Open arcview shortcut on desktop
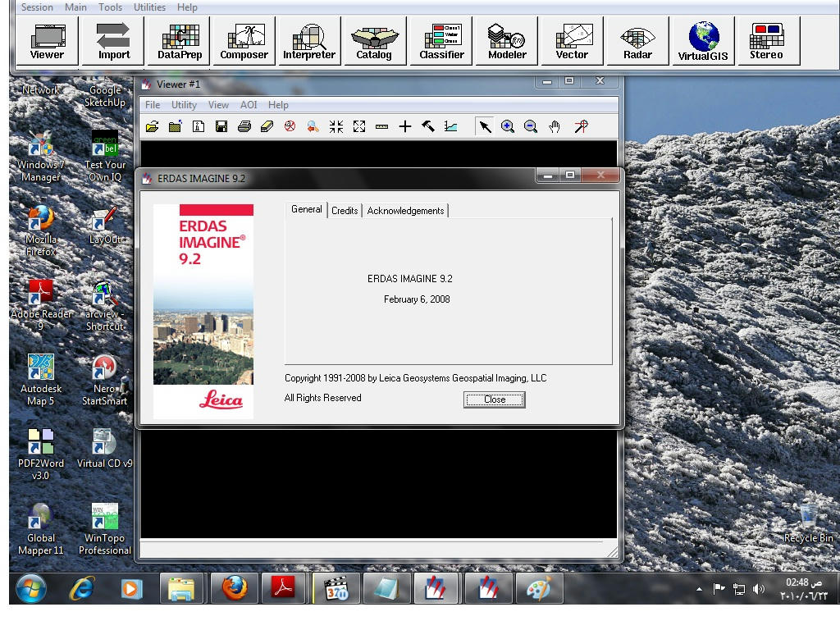 click(x=104, y=306)
